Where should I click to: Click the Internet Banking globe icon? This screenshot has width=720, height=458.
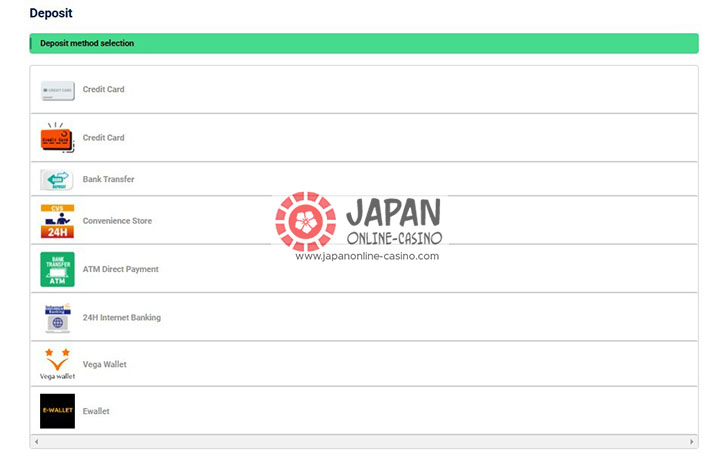pos(57,317)
